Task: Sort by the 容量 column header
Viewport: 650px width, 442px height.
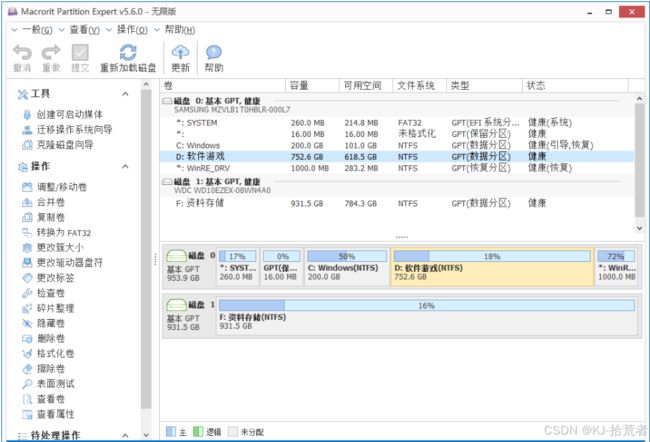Action: tap(312, 85)
